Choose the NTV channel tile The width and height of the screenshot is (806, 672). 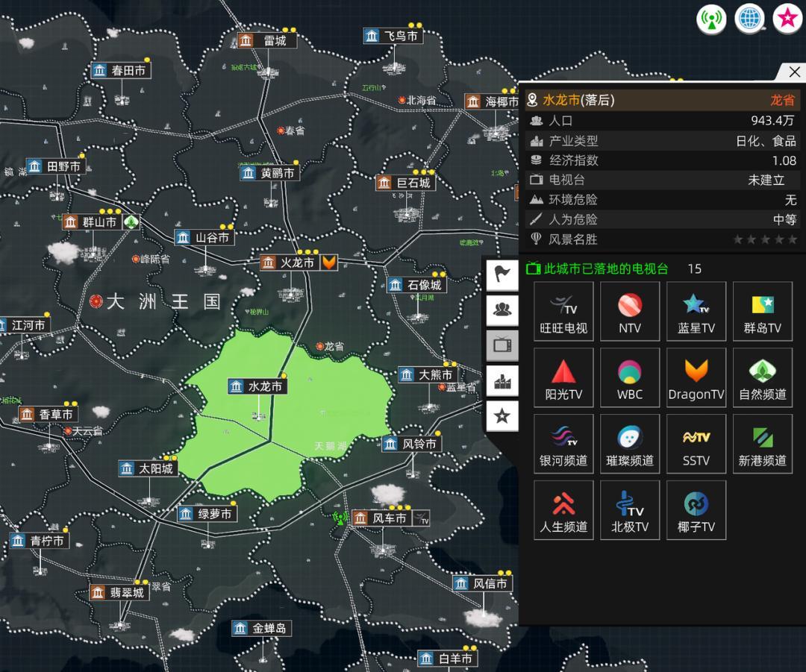630,312
